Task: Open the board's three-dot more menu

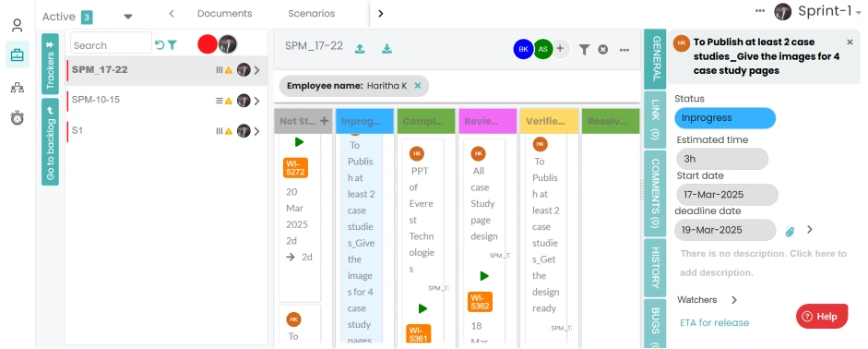Action: (x=624, y=50)
